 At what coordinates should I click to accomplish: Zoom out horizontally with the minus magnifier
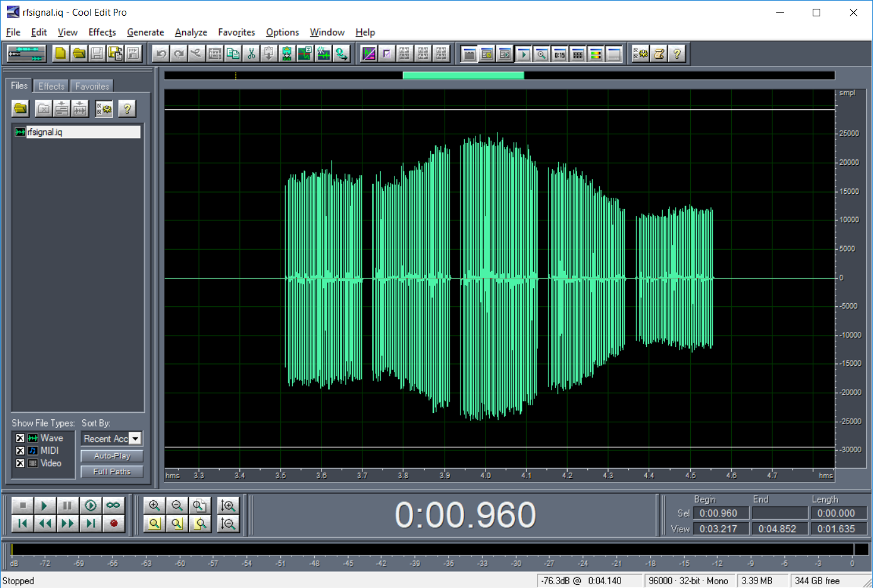(177, 505)
